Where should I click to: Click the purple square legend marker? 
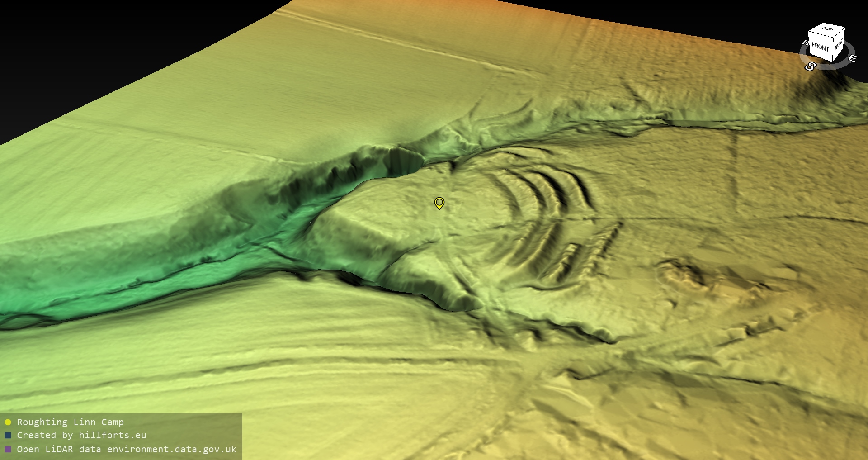8,449
